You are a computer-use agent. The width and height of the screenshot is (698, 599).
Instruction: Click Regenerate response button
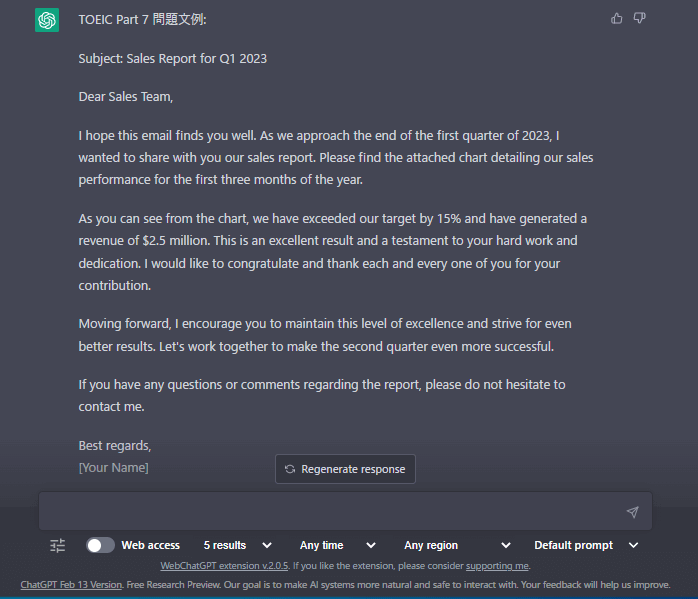[x=345, y=469]
